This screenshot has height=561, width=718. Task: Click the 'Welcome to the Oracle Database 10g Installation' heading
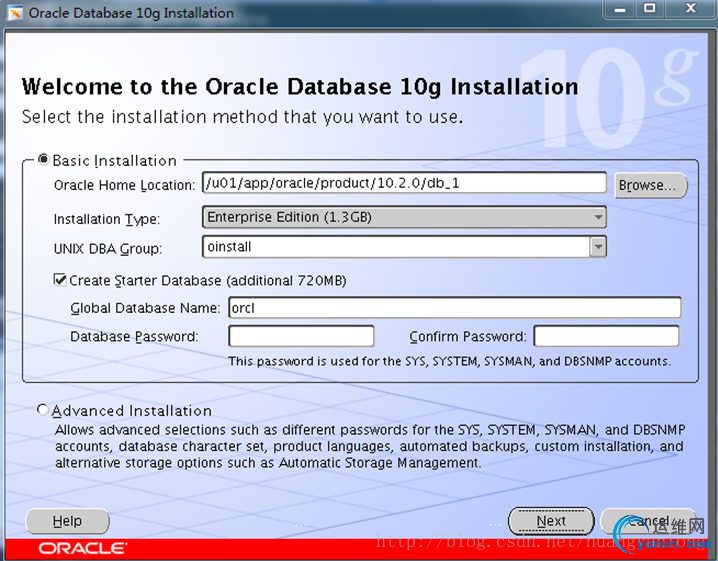pos(300,87)
